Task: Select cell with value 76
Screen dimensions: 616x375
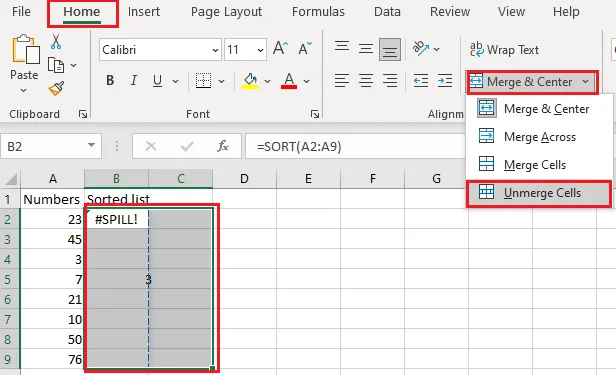Action: tap(52, 359)
